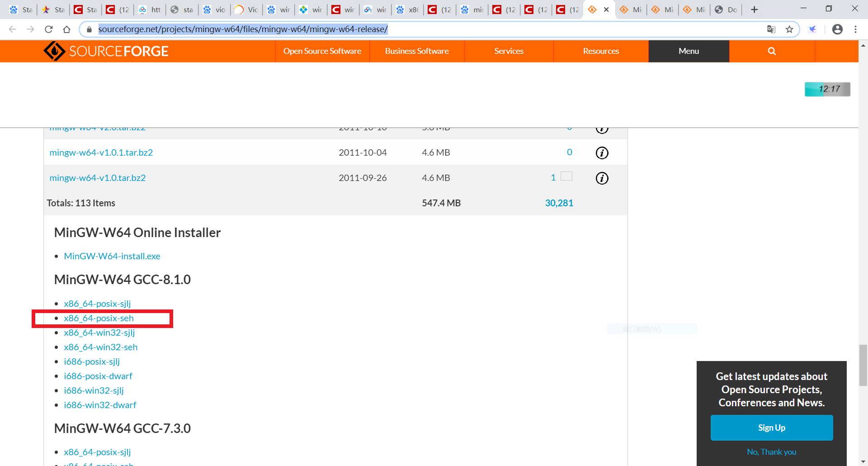The width and height of the screenshot is (868, 466).
Task: Open the Chrome three-dot menu
Action: click(855, 29)
